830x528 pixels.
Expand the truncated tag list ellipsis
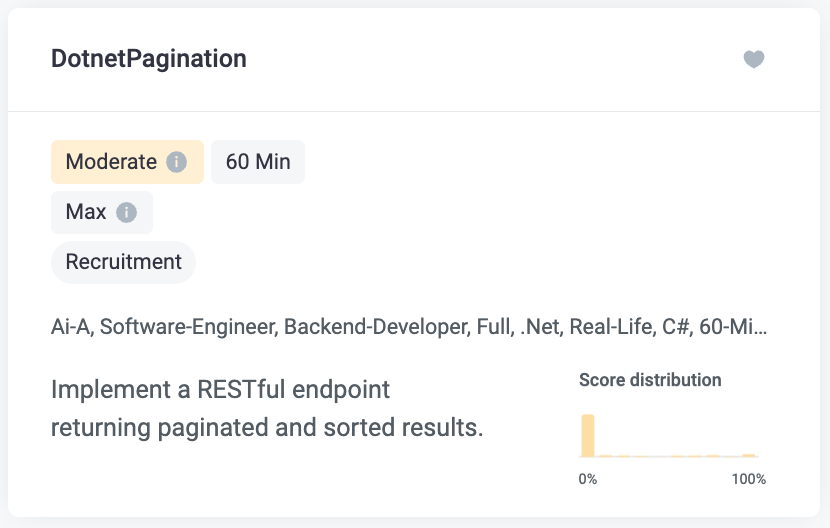pyautogui.click(x=760, y=327)
